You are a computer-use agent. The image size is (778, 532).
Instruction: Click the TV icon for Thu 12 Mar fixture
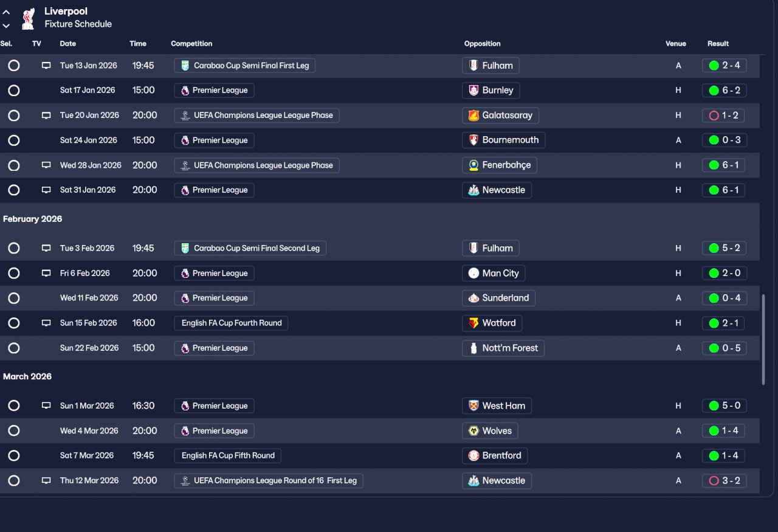tap(46, 480)
